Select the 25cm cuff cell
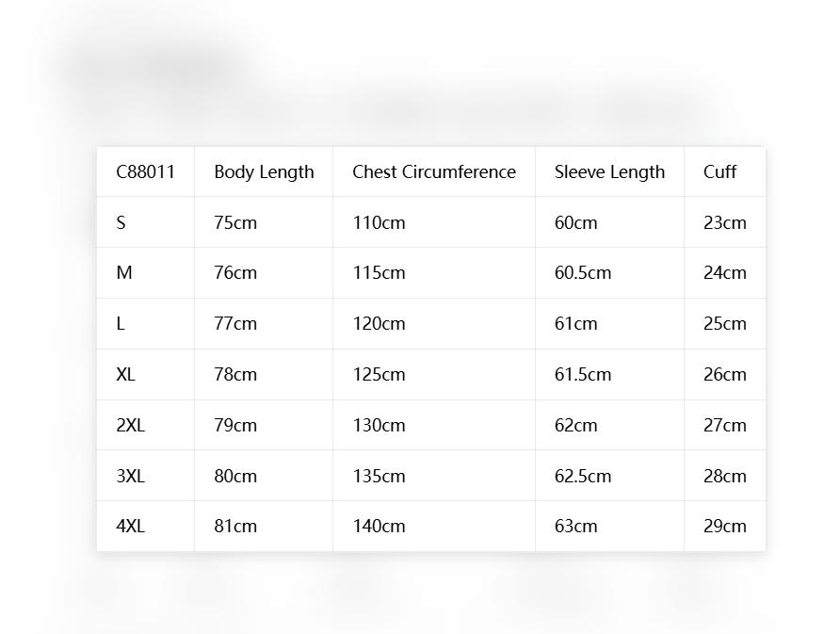Viewport: 840px width, 634px height. pos(725,323)
